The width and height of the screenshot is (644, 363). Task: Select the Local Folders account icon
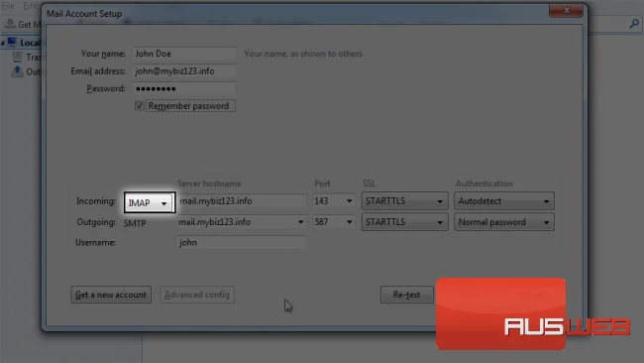[x=12, y=43]
